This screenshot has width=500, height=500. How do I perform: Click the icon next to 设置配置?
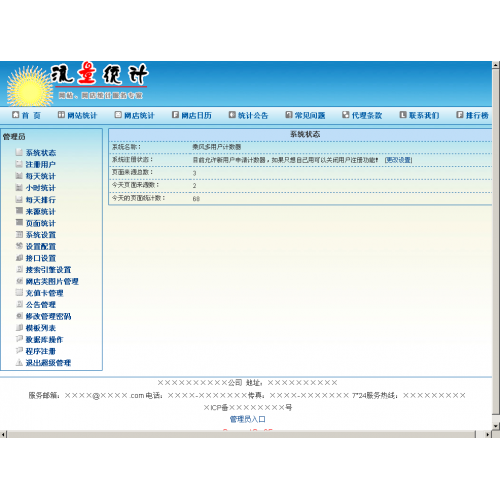coord(19,246)
